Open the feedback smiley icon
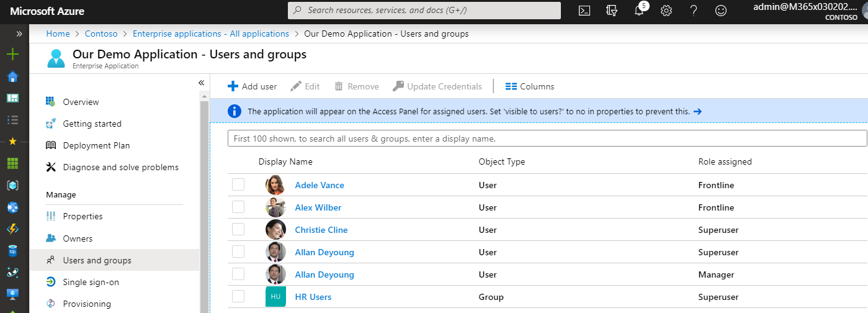Screen dimensions: 868x313 point(721,11)
